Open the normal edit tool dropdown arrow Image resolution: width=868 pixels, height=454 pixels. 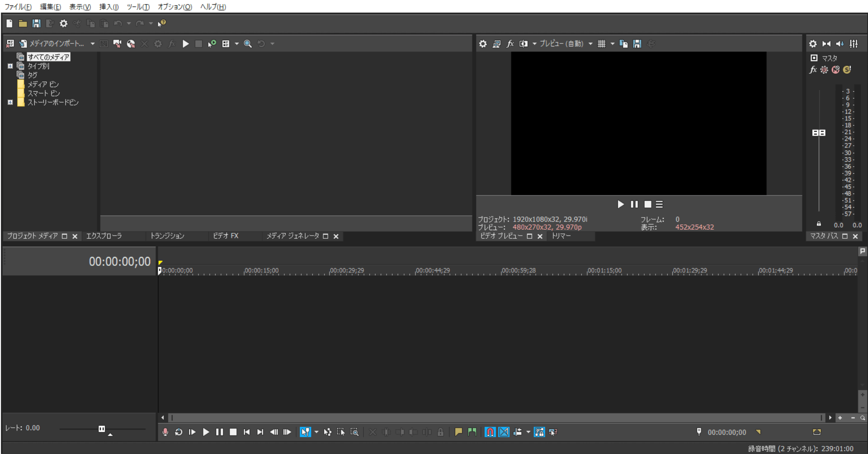pos(316,432)
